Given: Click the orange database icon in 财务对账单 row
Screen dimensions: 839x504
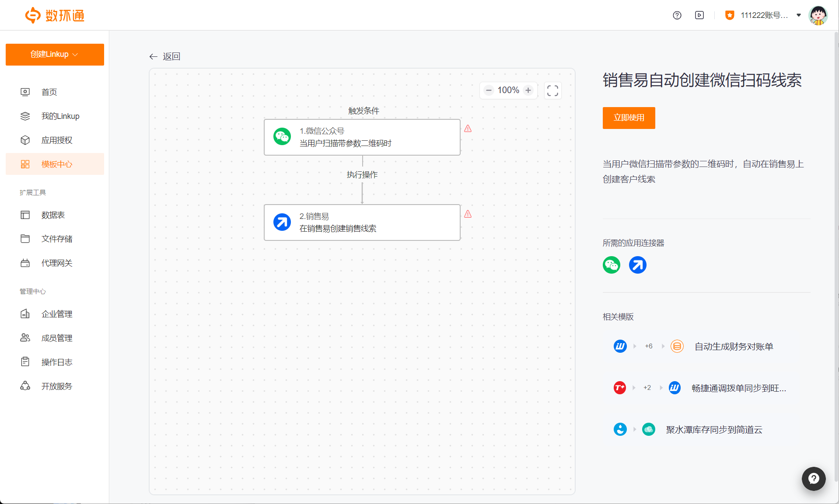Looking at the screenshot, I should [677, 346].
